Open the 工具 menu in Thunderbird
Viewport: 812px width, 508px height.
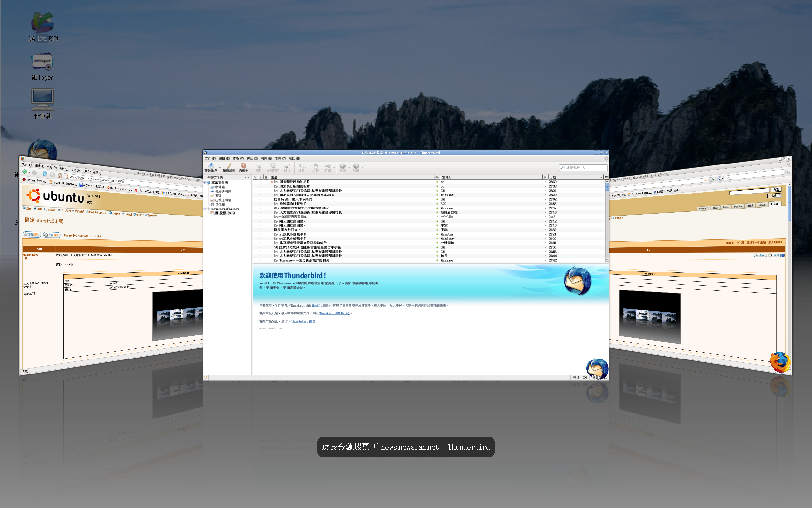click(280, 158)
